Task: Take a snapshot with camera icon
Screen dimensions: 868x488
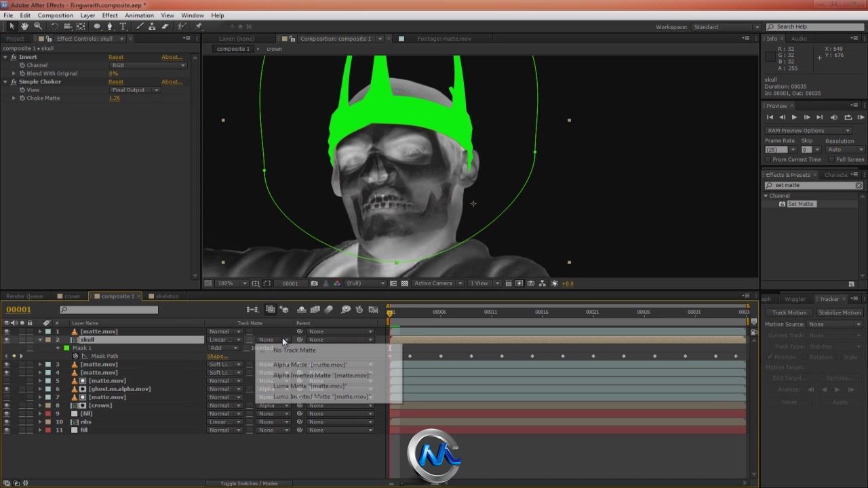Action: [314, 283]
